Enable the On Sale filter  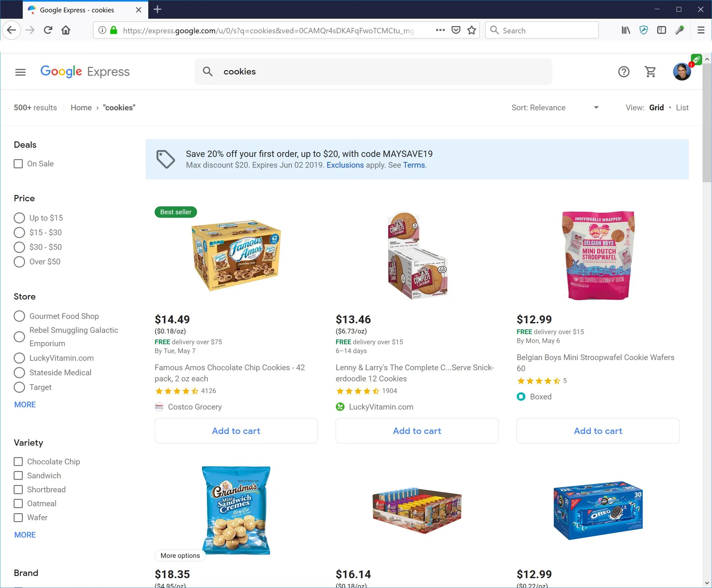[x=18, y=164]
